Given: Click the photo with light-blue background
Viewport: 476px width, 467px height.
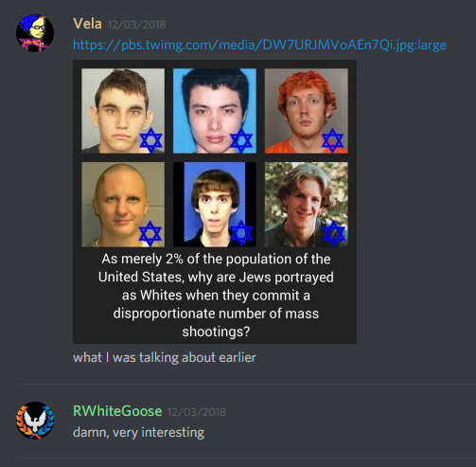Looking at the screenshot, I should point(215,111).
